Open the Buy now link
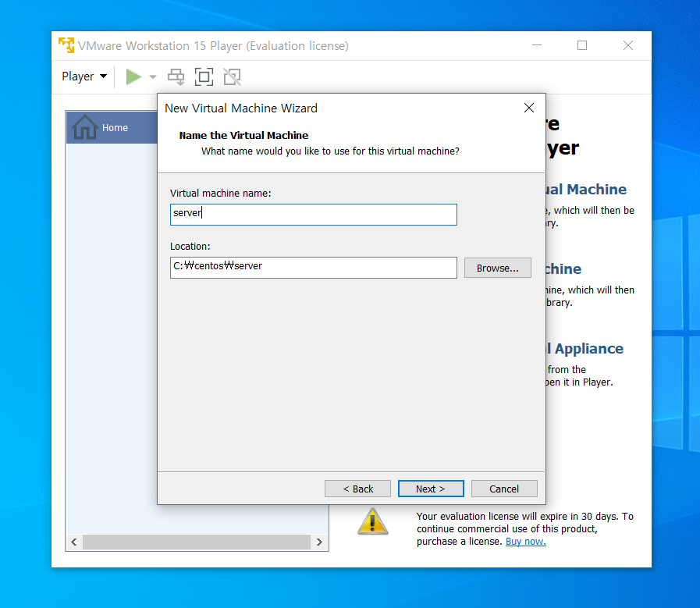The height and width of the screenshot is (608, 700). pos(525,542)
